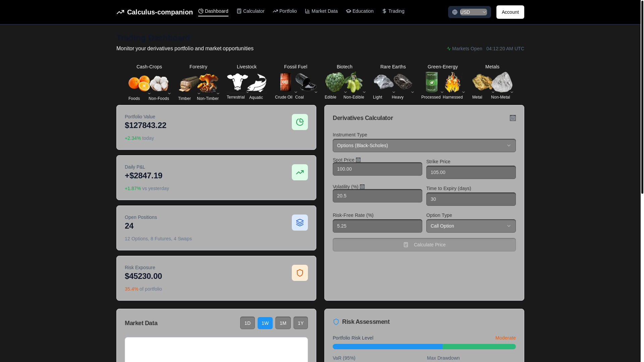Expand the Foods chevron
The height and width of the screenshot is (362, 644).
149,94
